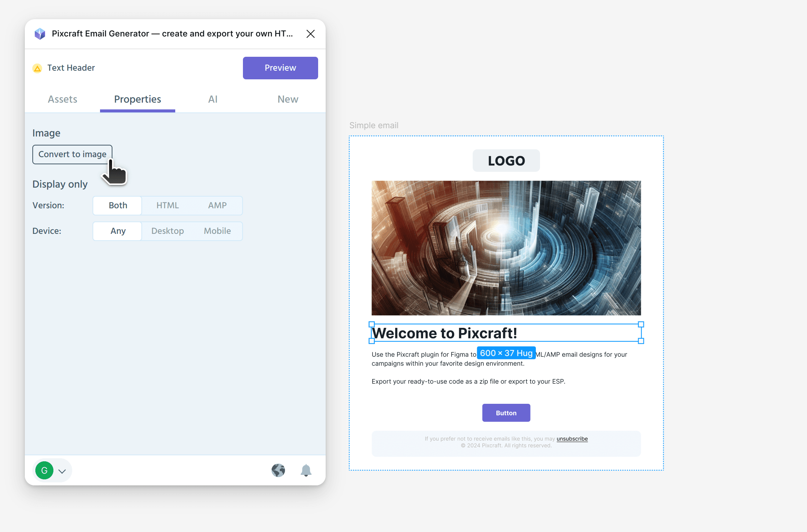The height and width of the screenshot is (532, 807).
Task: Click the Pixcraft cube logo icon
Action: (40, 34)
